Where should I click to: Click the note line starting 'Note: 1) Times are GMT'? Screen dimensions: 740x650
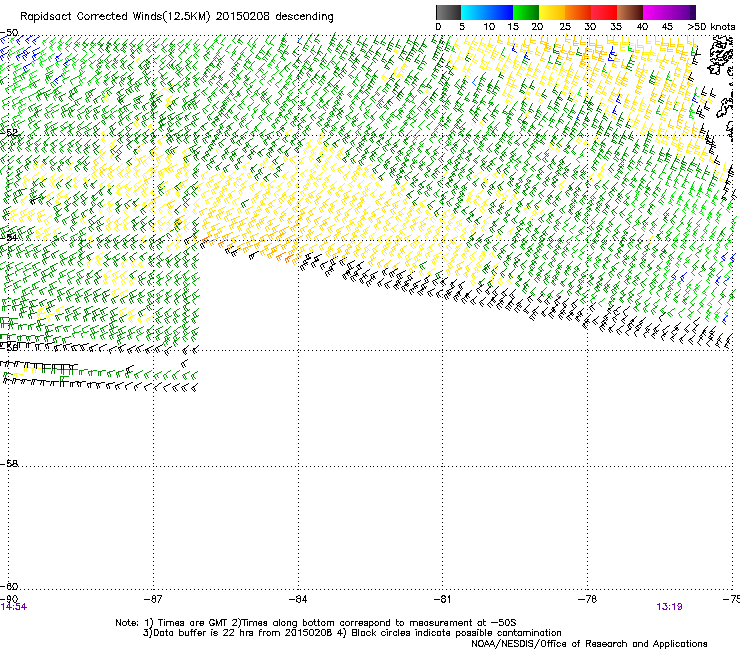click(x=316, y=623)
